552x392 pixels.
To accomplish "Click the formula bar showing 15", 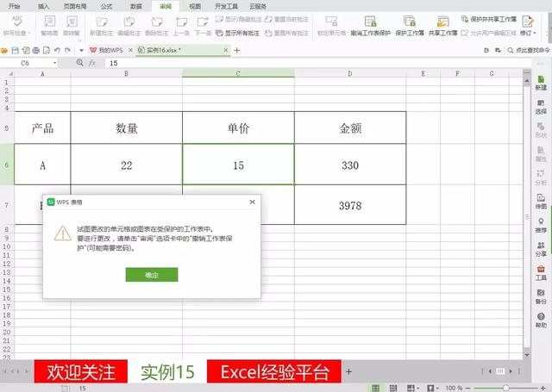I will (x=317, y=63).
